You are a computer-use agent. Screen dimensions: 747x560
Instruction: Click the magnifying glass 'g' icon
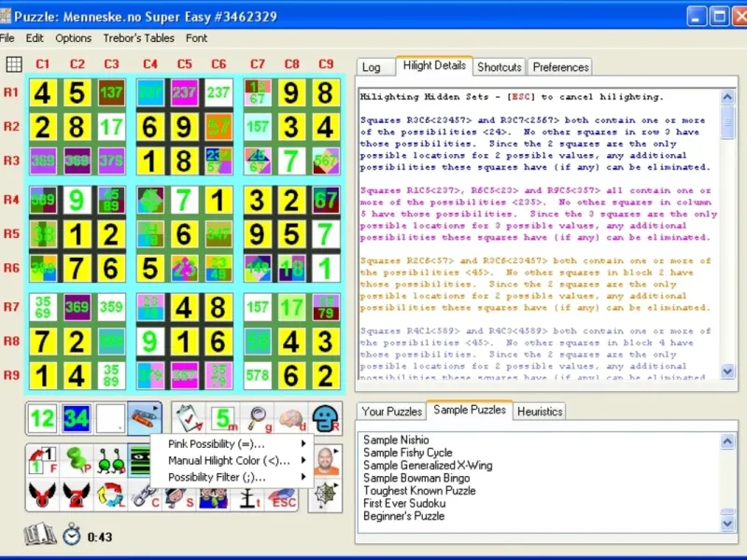click(259, 419)
